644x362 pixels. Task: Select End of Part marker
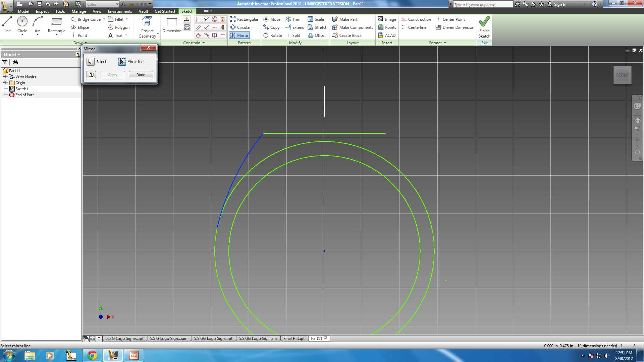point(24,95)
